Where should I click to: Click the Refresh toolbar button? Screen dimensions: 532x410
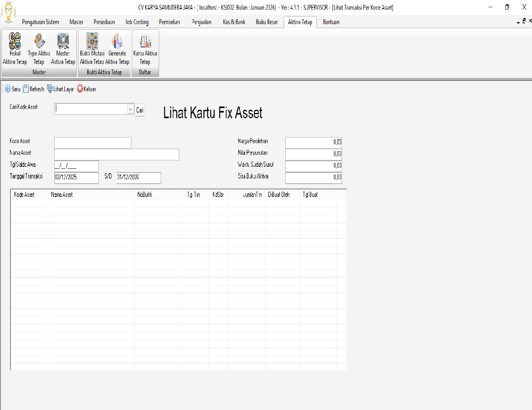[33, 89]
